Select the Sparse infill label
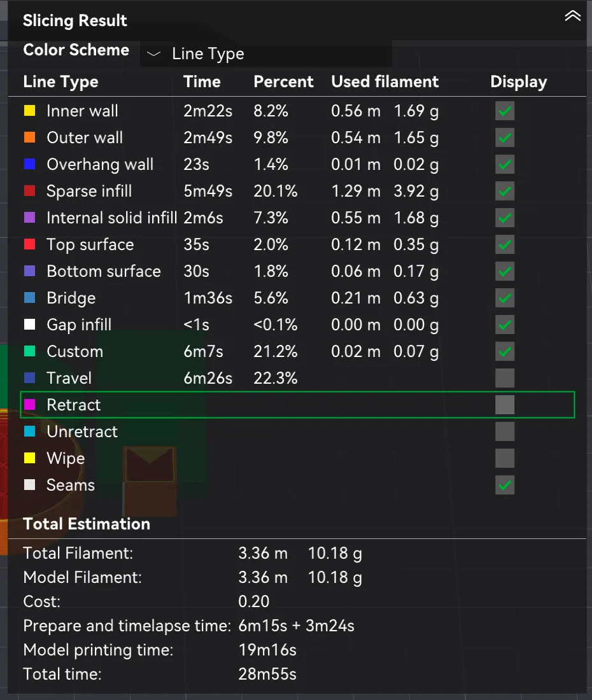The width and height of the screenshot is (592, 700). [89, 191]
